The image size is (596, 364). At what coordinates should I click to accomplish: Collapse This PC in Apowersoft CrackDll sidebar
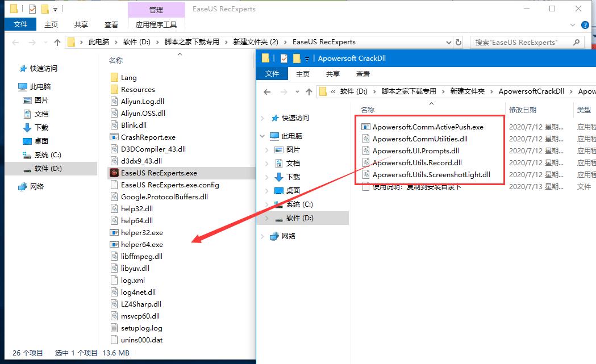(262, 136)
